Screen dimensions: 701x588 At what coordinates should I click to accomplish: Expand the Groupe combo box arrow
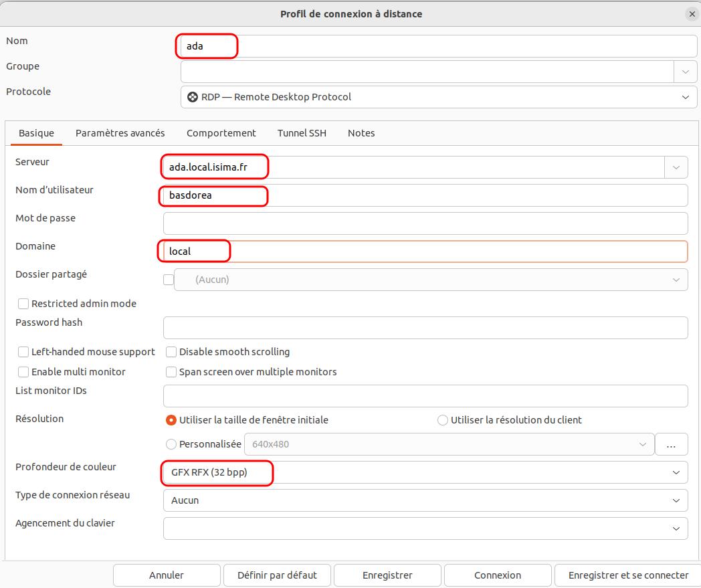(x=685, y=72)
